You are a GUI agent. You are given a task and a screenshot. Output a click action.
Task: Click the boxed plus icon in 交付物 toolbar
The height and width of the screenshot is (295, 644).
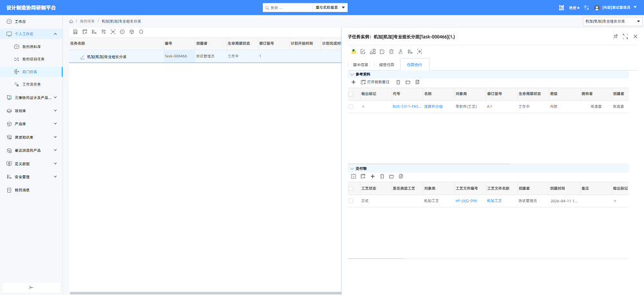tap(354, 176)
